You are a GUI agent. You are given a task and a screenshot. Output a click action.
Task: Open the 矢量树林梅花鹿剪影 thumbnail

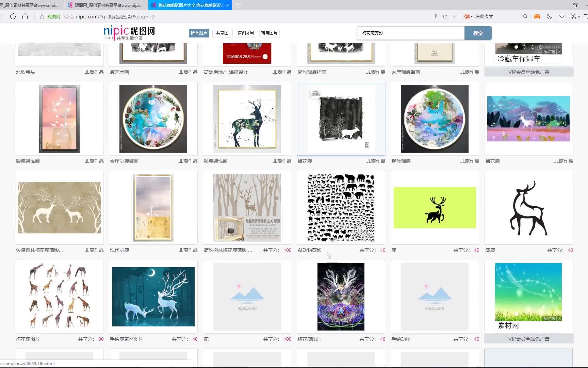[x=59, y=208]
